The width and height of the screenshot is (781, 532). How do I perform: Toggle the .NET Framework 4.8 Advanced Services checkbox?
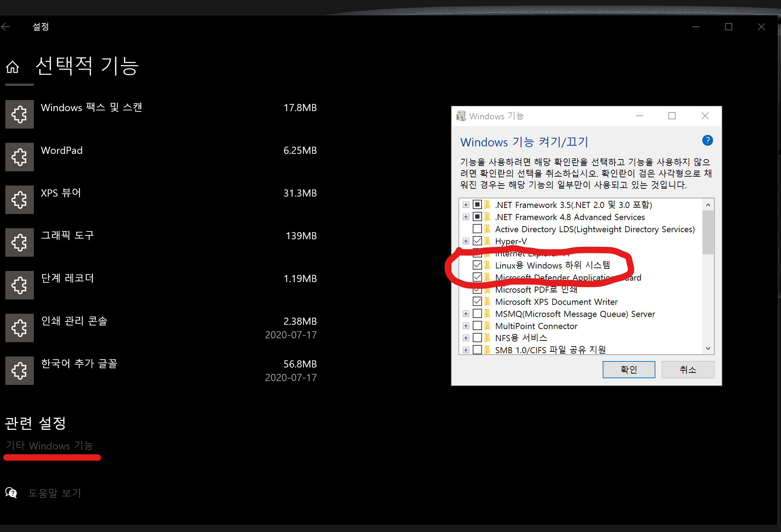point(477,217)
